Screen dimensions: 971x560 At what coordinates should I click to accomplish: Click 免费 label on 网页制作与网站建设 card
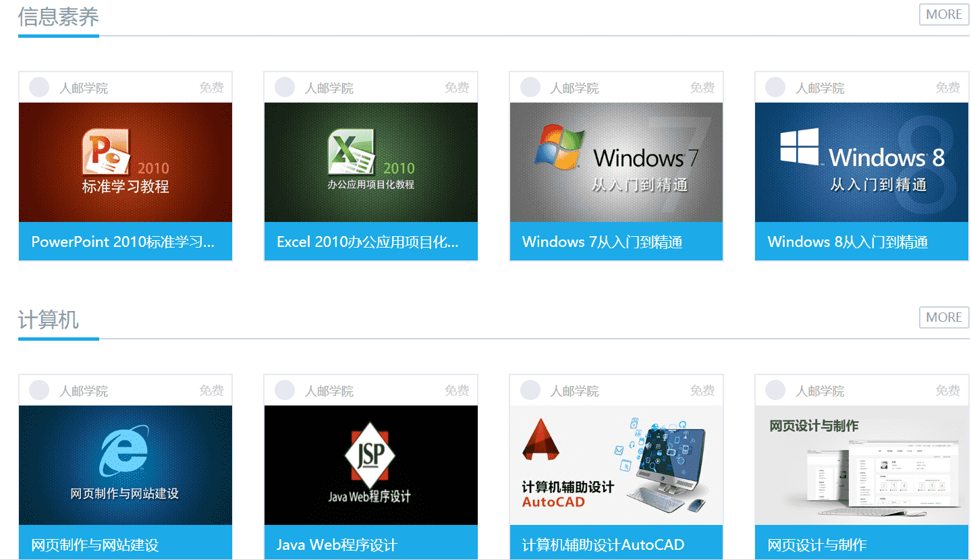pos(211,391)
